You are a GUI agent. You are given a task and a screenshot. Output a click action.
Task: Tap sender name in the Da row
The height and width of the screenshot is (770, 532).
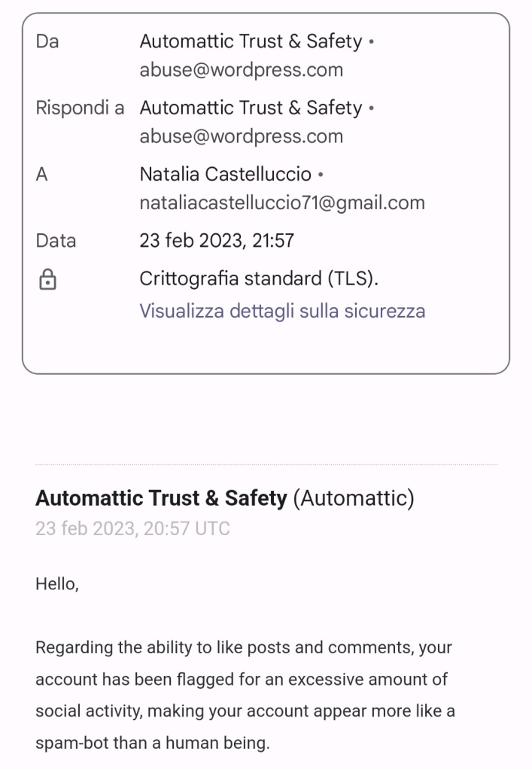251,41
